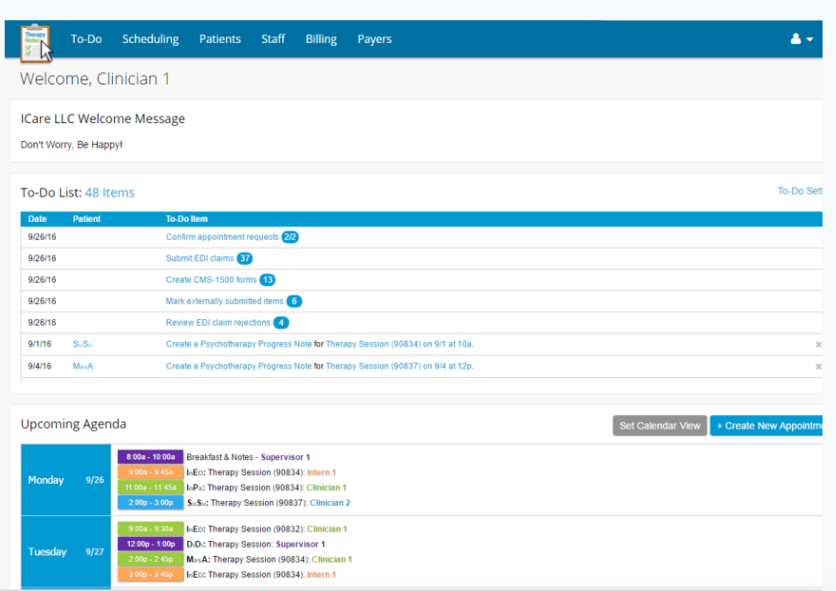
Task: Dismiss the 9/4/16 to-do item
Action: click(x=818, y=366)
